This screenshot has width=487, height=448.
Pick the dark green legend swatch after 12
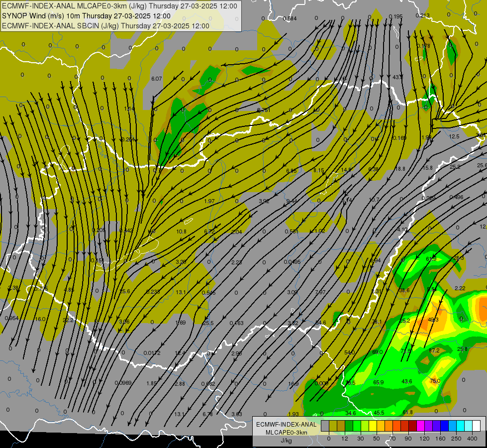click(x=349, y=426)
